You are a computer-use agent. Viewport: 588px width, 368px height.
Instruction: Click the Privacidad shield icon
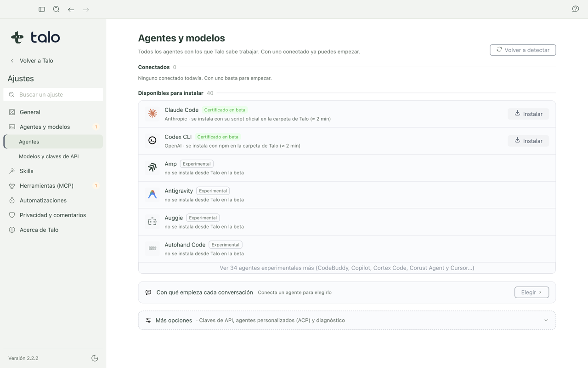[x=12, y=215]
